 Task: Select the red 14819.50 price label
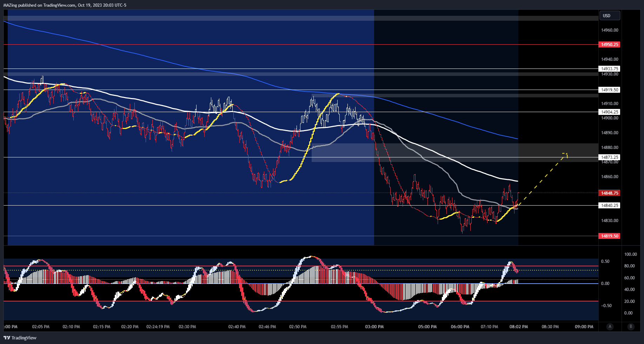609,236
